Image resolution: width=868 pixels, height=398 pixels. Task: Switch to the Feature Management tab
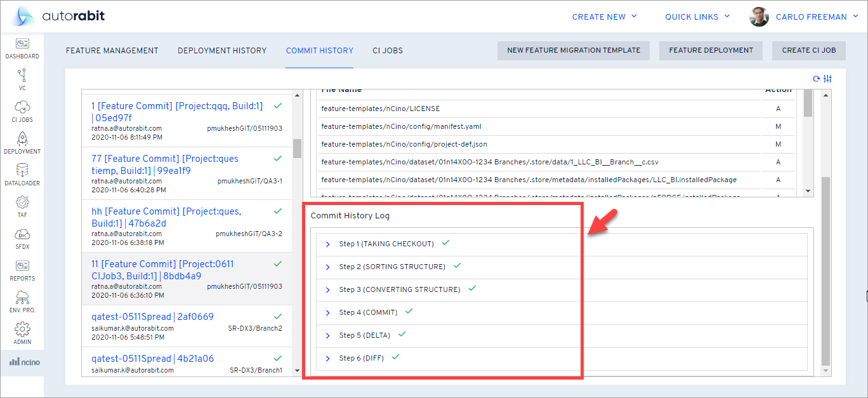[x=112, y=51]
